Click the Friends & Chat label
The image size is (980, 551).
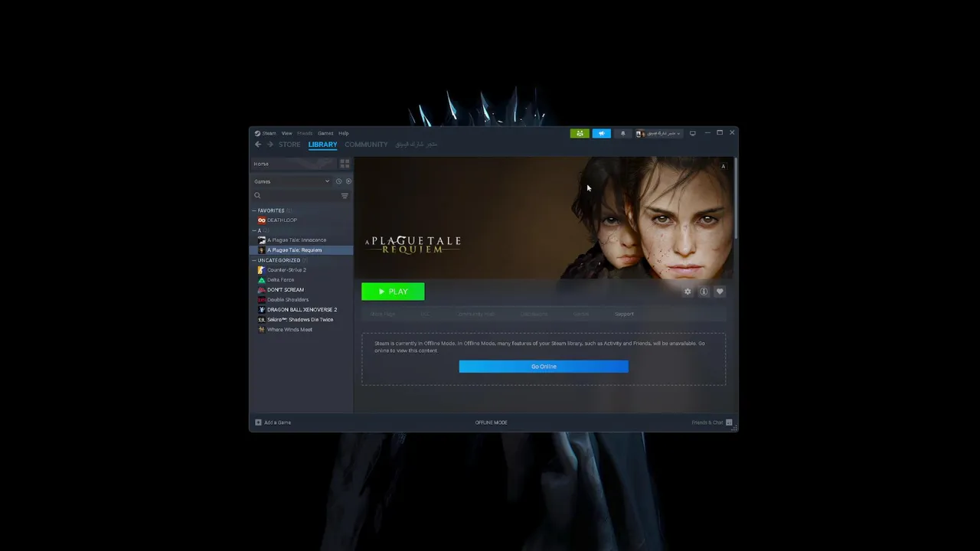coord(707,422)
